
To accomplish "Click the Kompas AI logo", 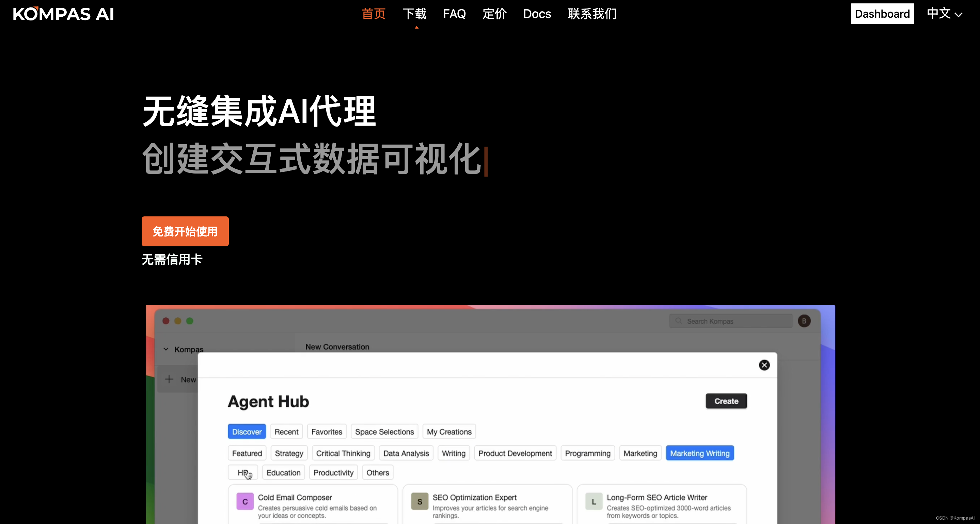I will point(63,14).
